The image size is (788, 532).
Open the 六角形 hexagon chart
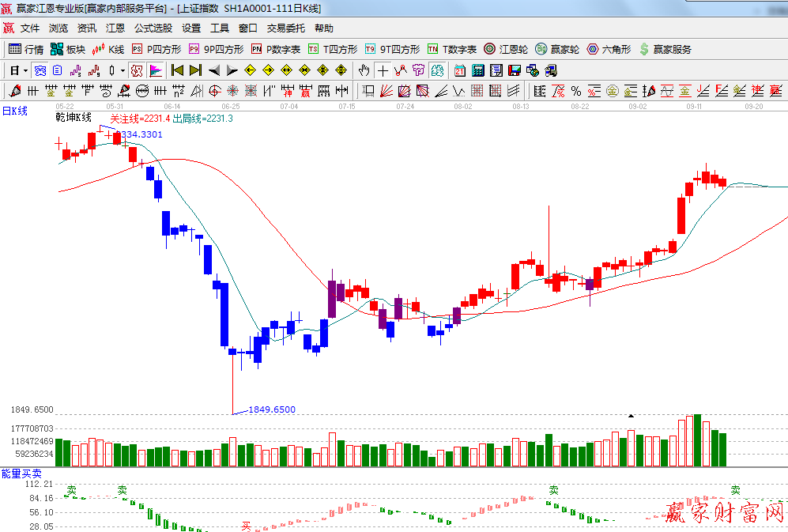[x=609, y=49]
